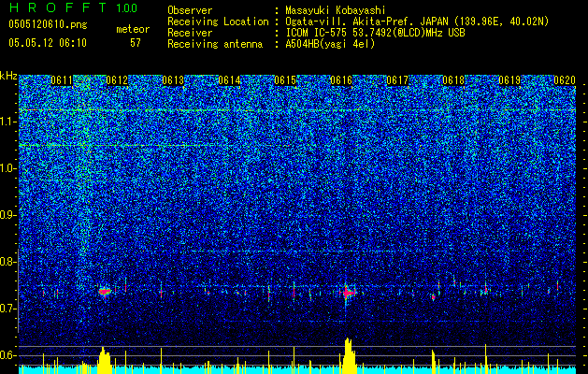
Task: Click the tall yellow power peak below 0616
Action: click(x=349, y=355)
